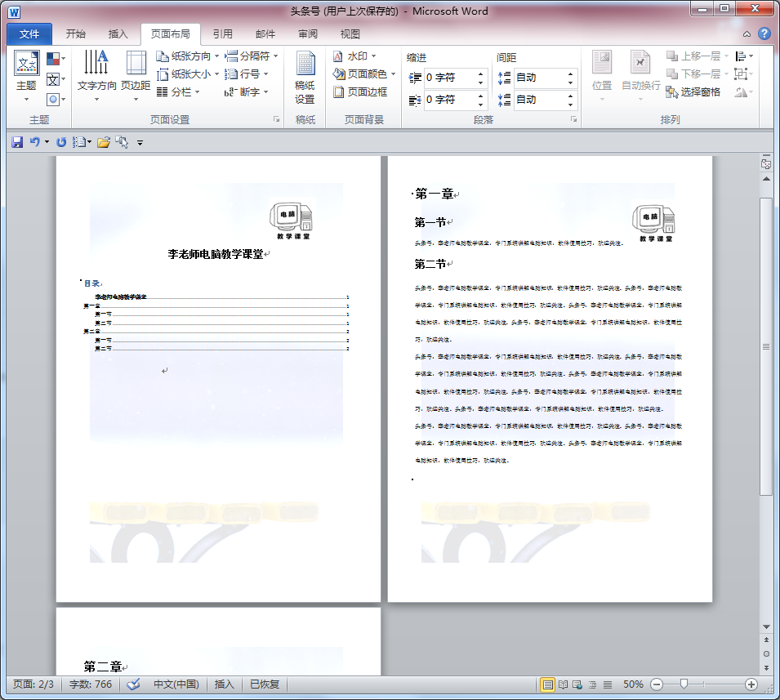Open the 文件 (File) menu

pyautogui.click(x=29, y=33)
